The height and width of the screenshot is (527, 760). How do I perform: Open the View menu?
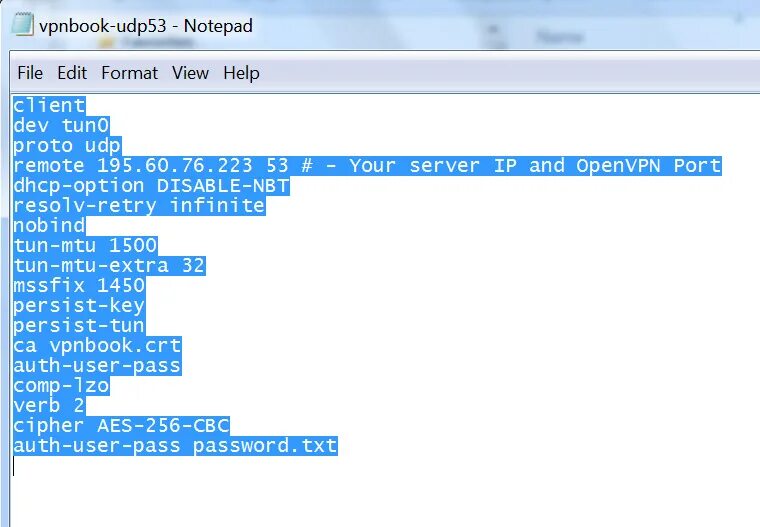pyautogui.click(x=190, y=73)
